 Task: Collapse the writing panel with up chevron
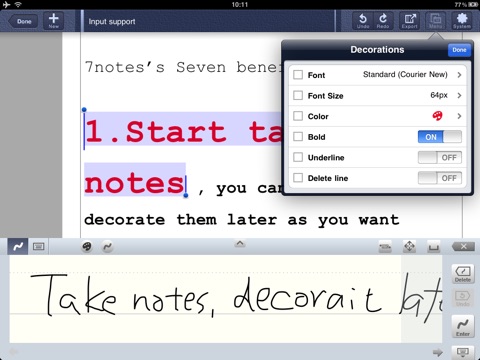[x=240, y=244]
